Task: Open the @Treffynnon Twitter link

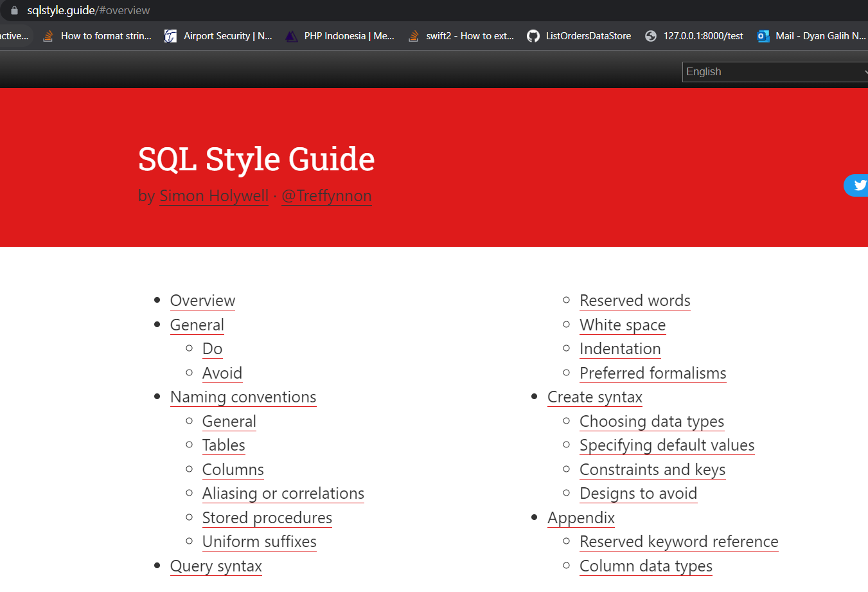Action: click(326, 196)
